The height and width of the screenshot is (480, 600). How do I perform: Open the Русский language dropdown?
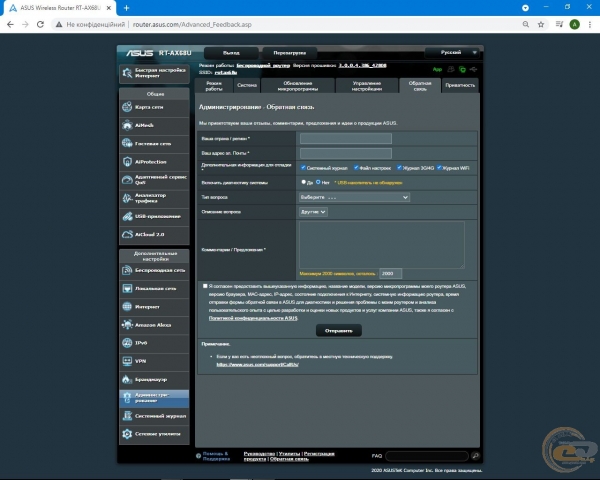pos(452,52)
